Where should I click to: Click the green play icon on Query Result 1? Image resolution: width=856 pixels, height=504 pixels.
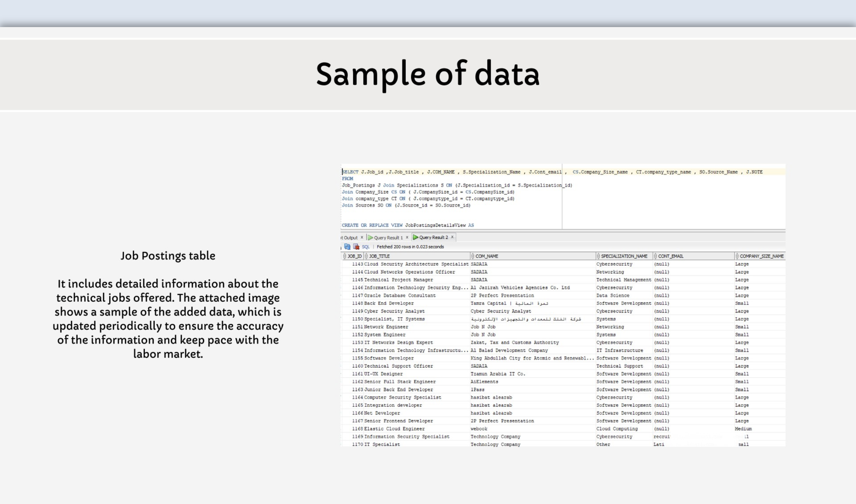click(370, 237)
